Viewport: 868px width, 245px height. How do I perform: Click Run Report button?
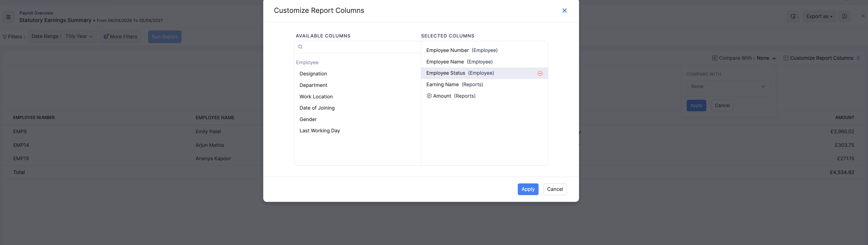pos(164,37)
